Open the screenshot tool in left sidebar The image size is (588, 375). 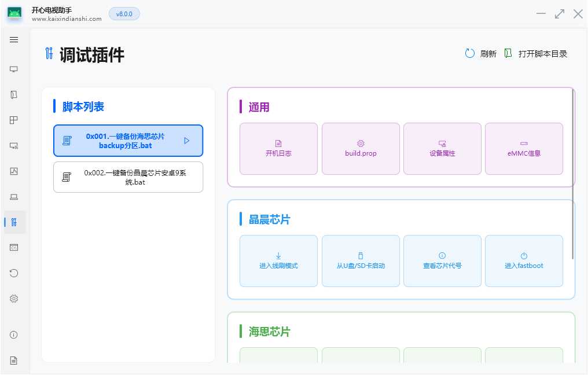pos(14,171)
